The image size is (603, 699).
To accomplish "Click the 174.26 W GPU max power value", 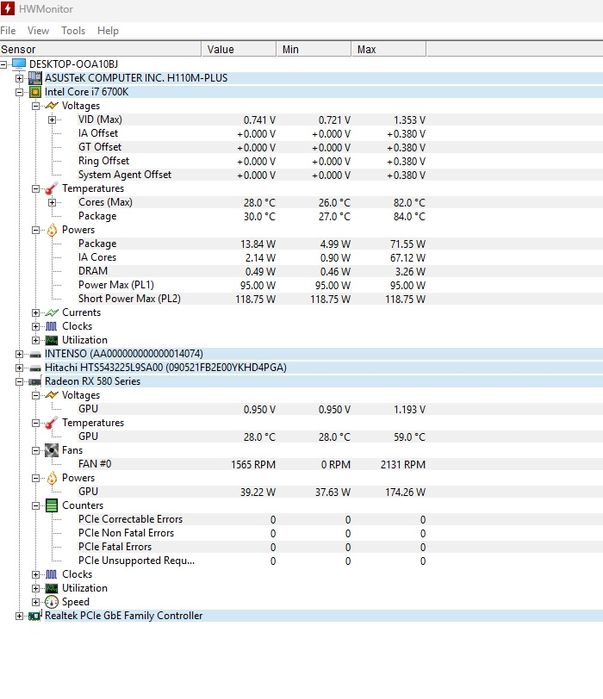I will point(405,492).
